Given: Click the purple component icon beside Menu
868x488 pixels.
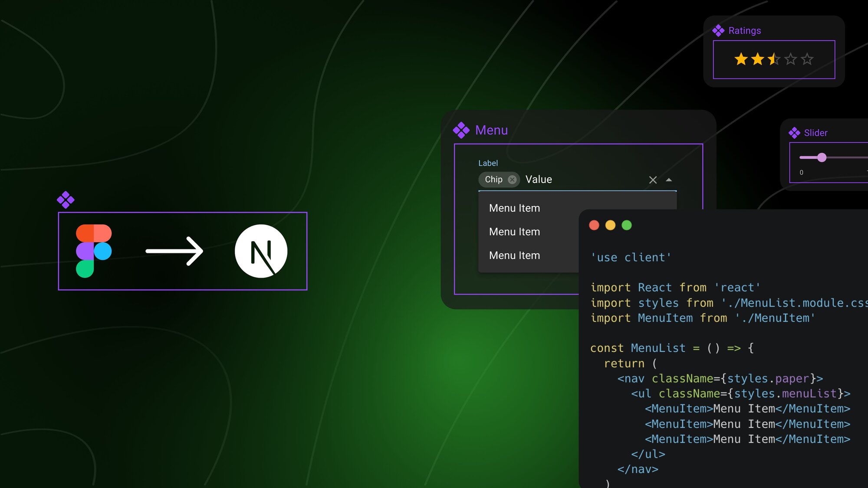Looking at the screenshot, I should [x=461, y=130].
